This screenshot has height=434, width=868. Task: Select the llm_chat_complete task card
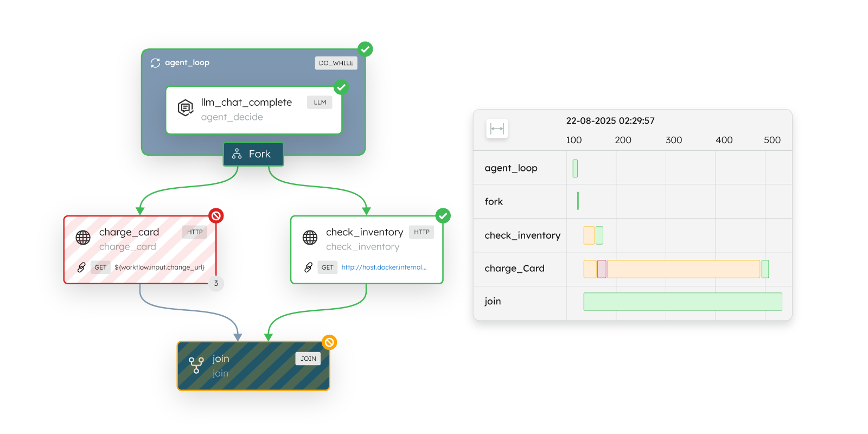pyautogui.click(x=253, y=110)
